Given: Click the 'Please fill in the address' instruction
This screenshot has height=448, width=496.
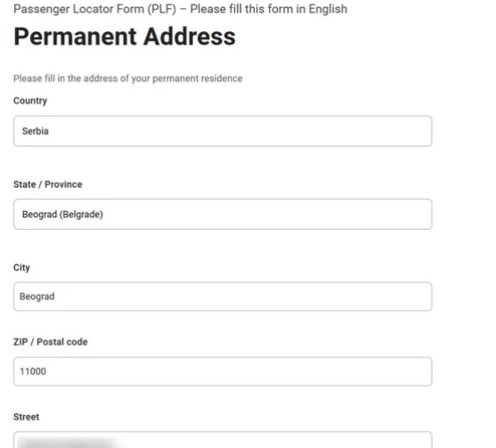Looking at the screenshot, I should click(x=74, y=78).
